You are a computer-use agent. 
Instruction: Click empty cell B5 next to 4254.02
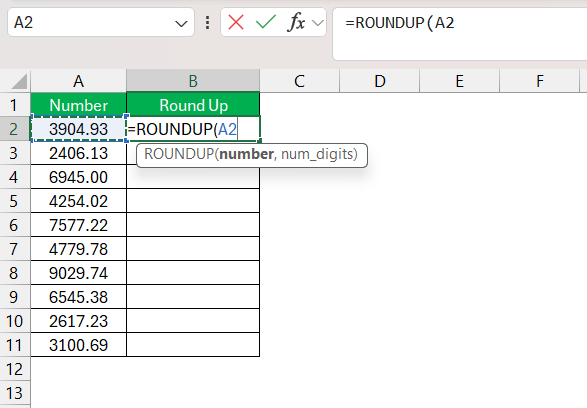tap(193, 201)
